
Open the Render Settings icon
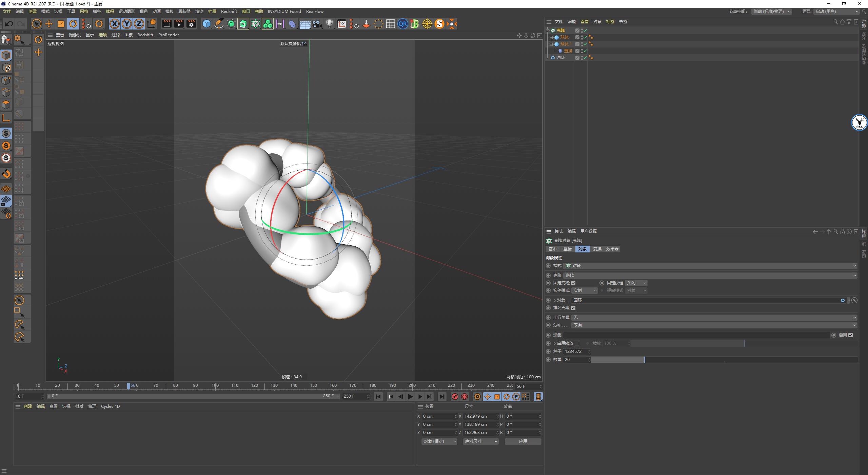tap(191, 24)
